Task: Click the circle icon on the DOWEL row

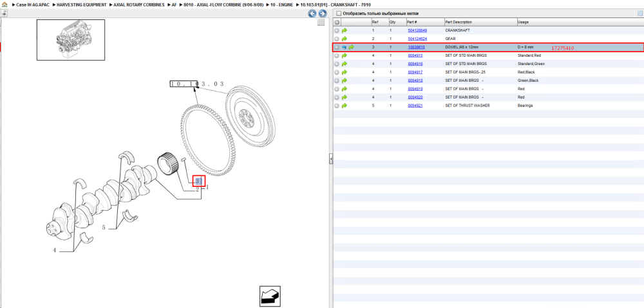Action: coord(337,47)
